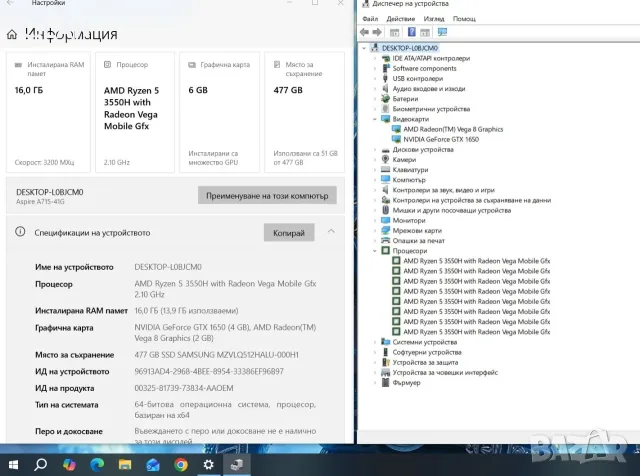
Task: Select AMD Radeon(TM) Vega 8 Graphics device
Action: pyautogui.click(x=453, y=129)
